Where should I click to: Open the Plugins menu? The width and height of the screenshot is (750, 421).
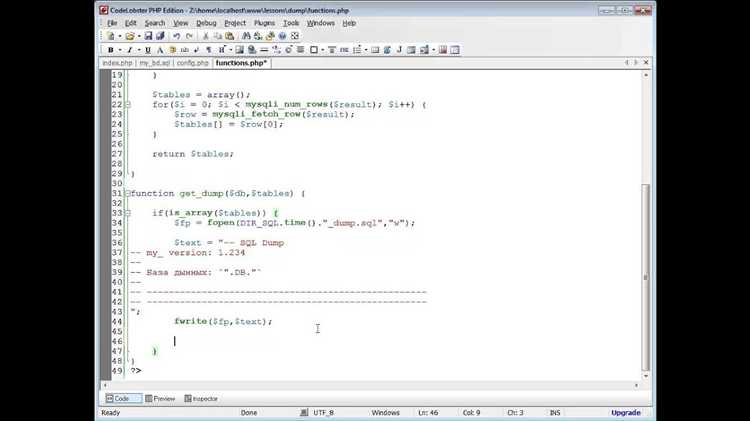(x=264, y=23)
